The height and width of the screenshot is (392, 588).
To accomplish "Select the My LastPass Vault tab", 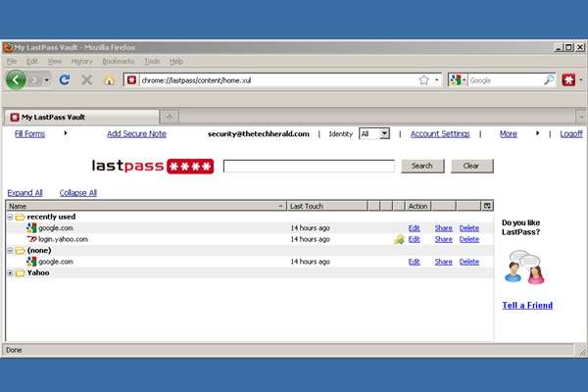I will point(81,117).
